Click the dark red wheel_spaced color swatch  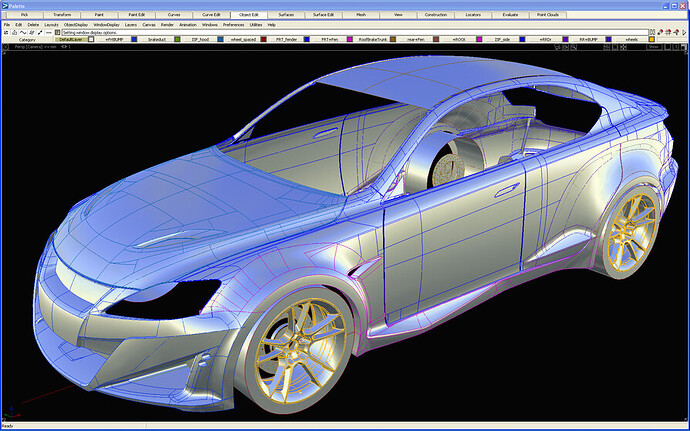264,40
